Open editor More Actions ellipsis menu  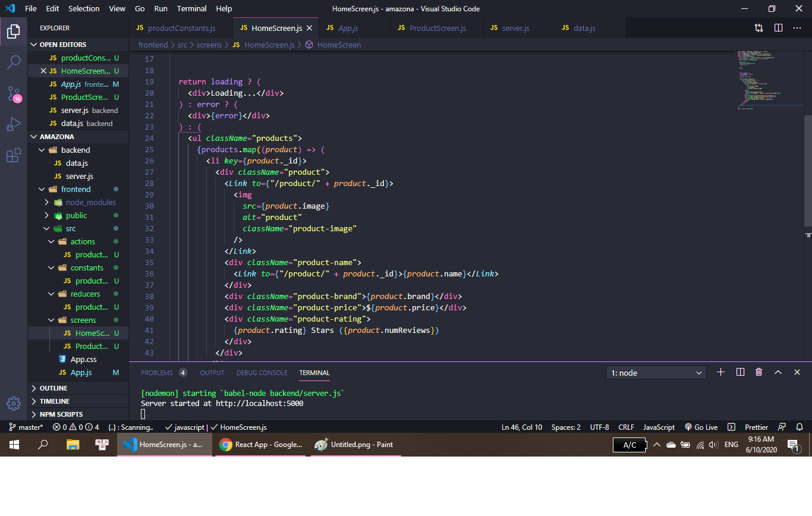click(797, 28)
